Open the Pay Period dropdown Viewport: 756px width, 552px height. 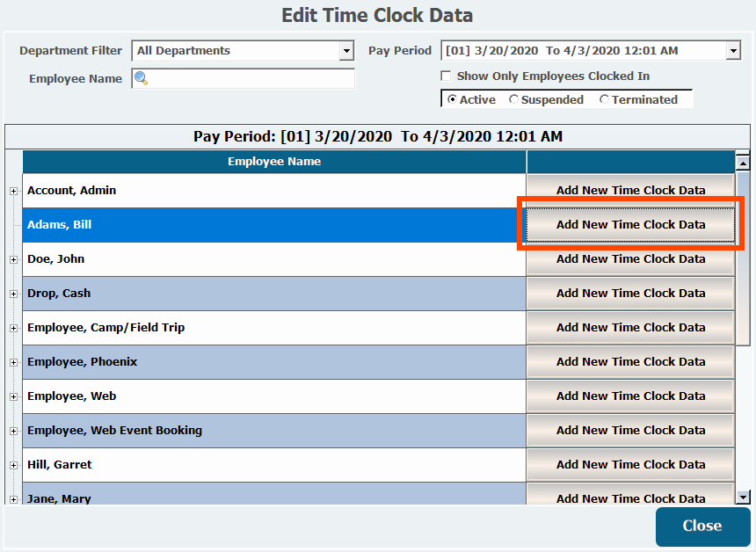click(x=733, y=51)
